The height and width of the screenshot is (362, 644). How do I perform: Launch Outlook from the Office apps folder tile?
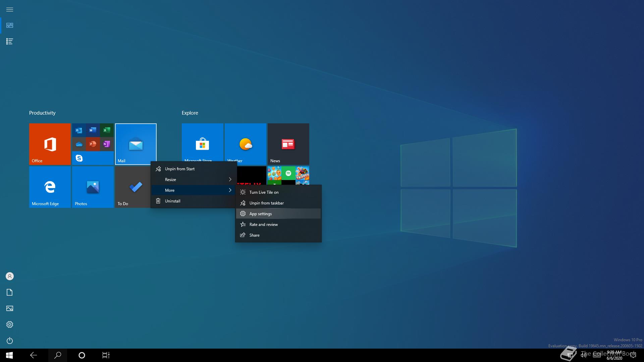click(79, 130)
